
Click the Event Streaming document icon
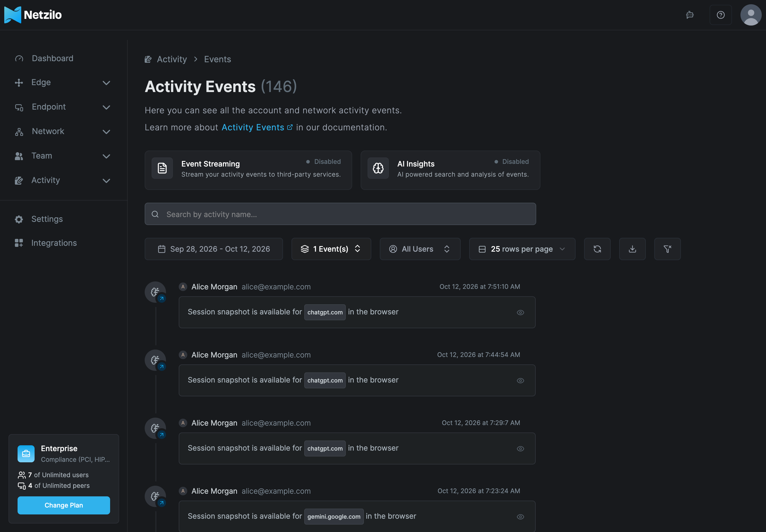point(162,168)
